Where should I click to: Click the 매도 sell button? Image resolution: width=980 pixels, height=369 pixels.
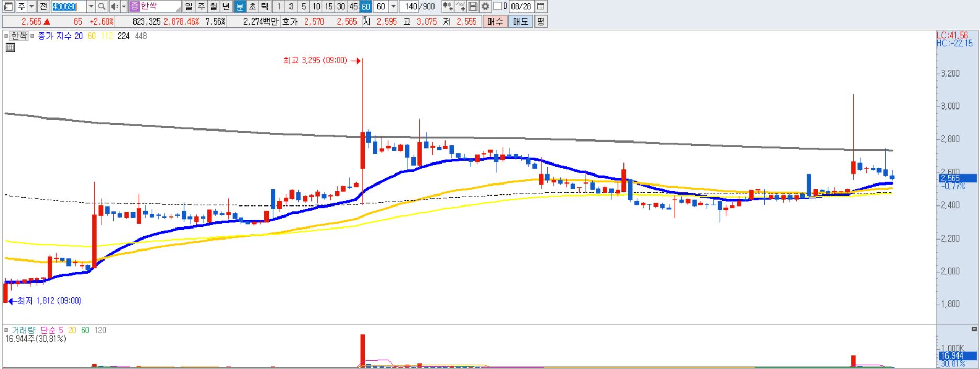pos(520,21)
